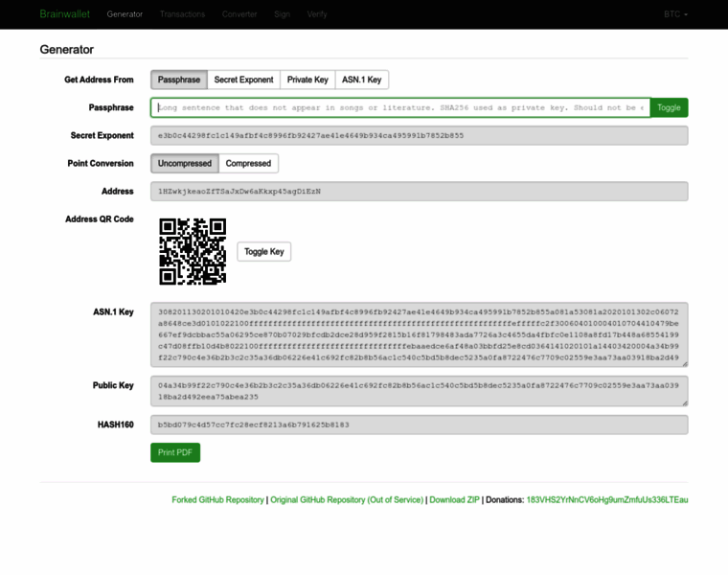
Task: Switch to the Transactions tab
Action: pyautogui.click(x=182, y=14)
